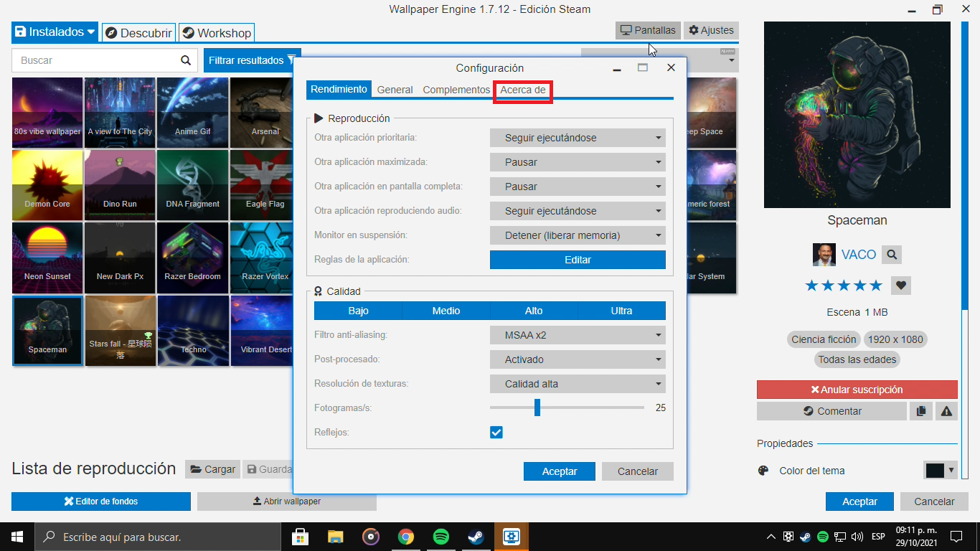Viewport: 980px width, 551px height.
Task: Click Filtrar resultados button
Action: 253,60
